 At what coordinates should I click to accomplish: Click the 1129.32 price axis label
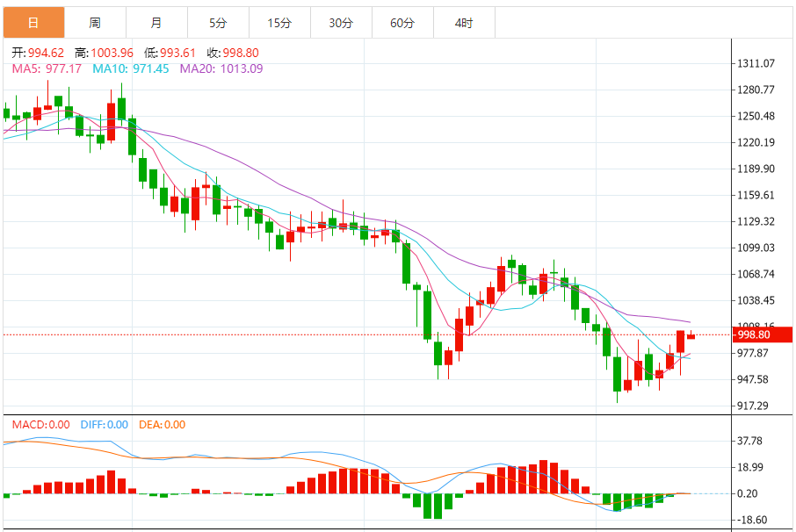(x=756, y=221)
